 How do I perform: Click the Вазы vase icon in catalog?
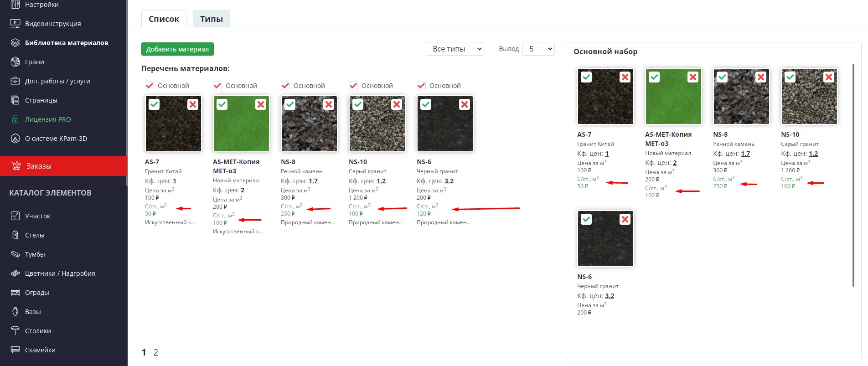[x=15, y=312]
